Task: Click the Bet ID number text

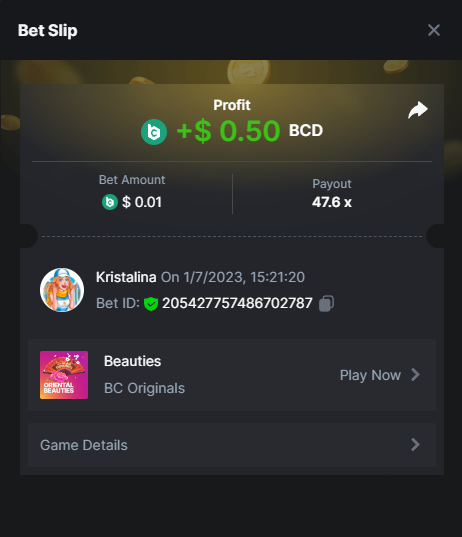Action: pyautogui.click(x=237, y=303)
